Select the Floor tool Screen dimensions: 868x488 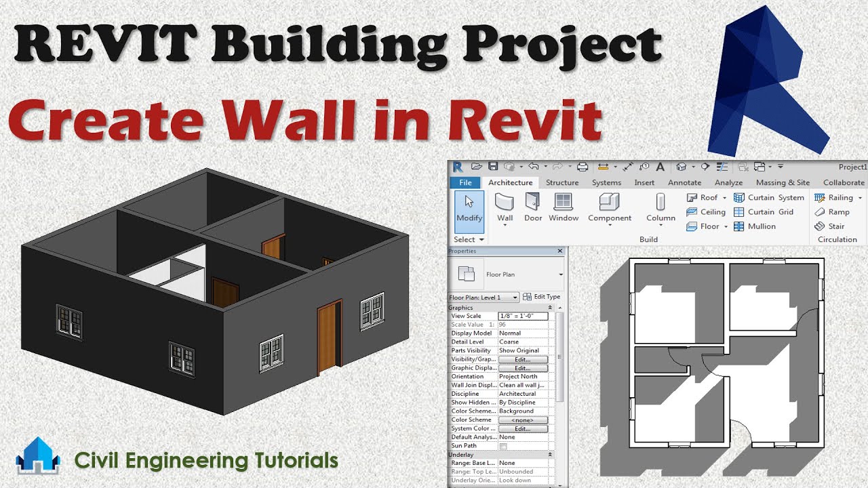pos(703,226)
